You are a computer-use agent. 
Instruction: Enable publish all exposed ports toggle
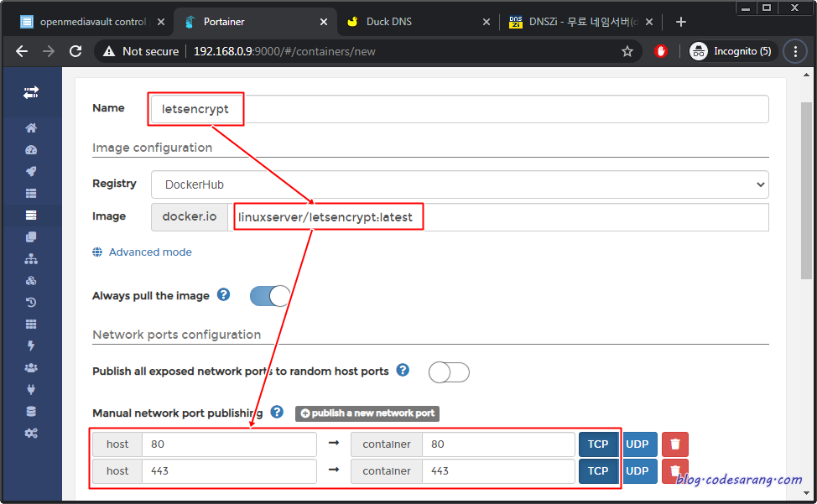coord(449,372)
